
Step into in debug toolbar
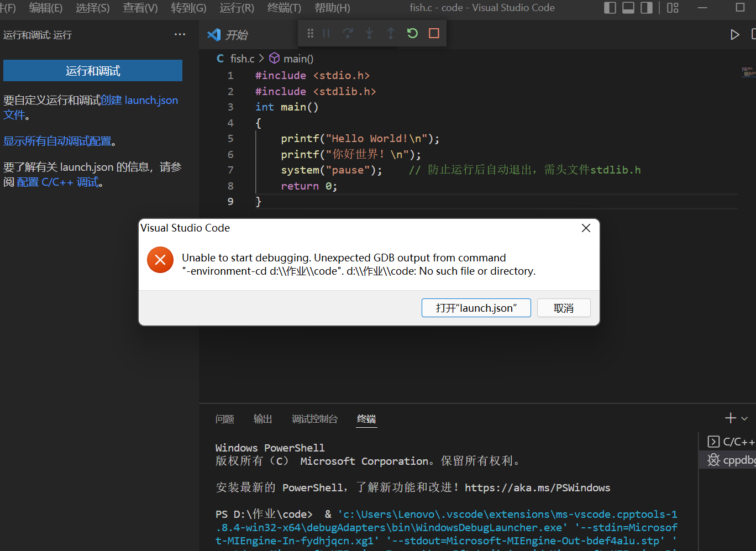(369, 34)
